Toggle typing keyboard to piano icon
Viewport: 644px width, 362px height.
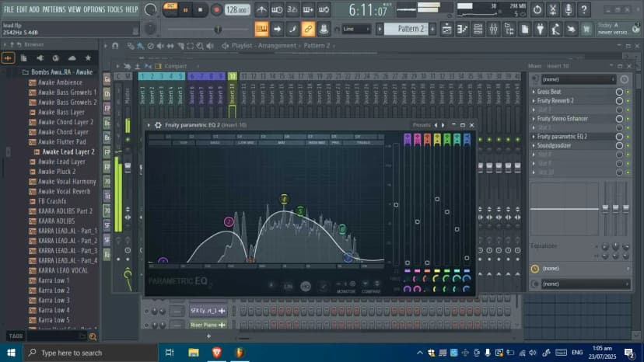click(x=261, y=30)
